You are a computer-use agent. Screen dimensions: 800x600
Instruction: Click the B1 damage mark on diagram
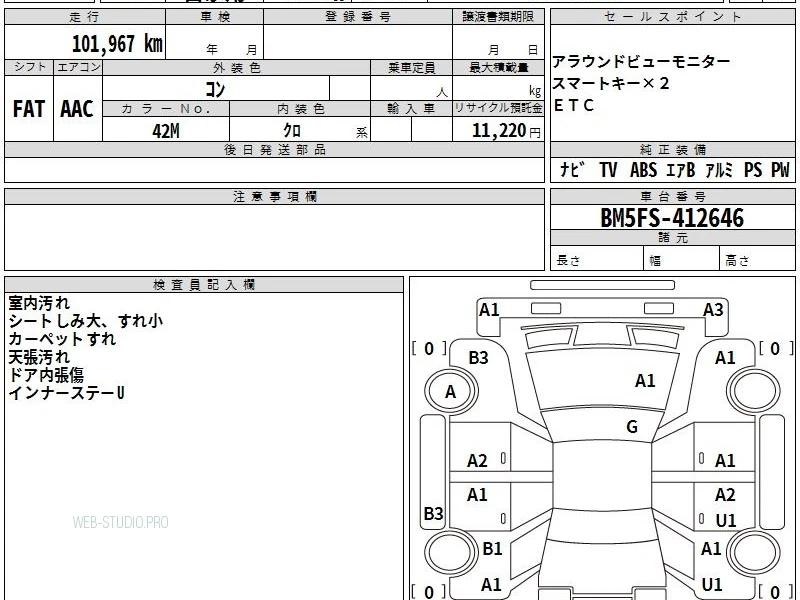click(x=492, y=548)
